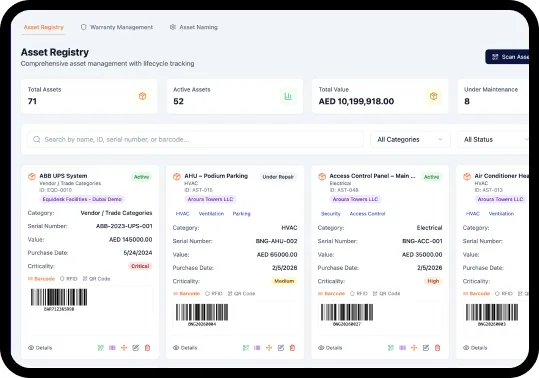Click Aroura Towers LLC tag on Access Control card
Screen dimensions: 539x378
(x=355, y=199)
